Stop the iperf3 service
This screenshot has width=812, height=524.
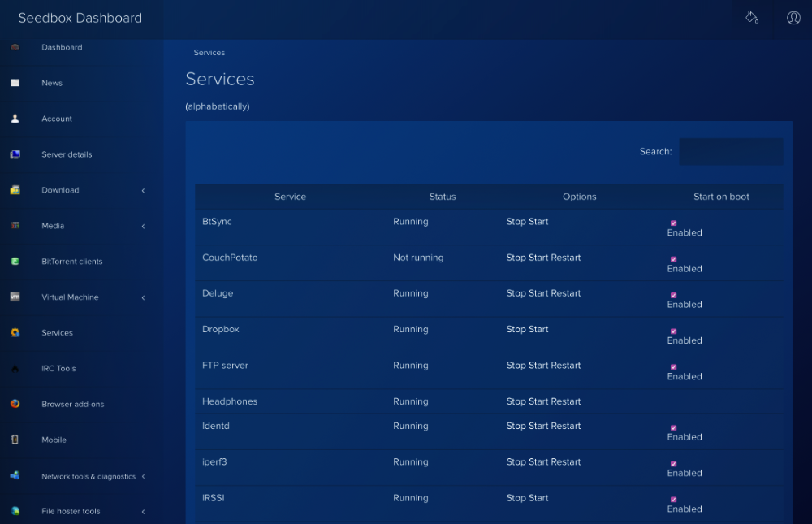(x=516, y=462)
